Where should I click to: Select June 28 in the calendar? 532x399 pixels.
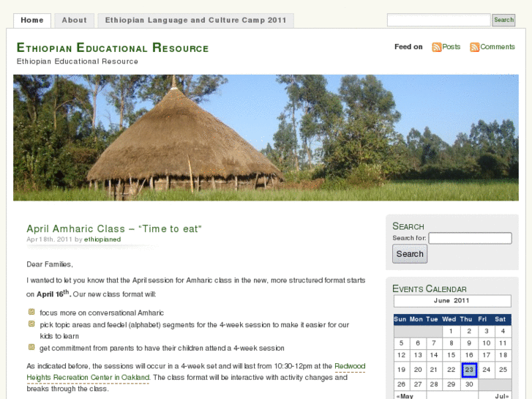[x=434, y=384]
